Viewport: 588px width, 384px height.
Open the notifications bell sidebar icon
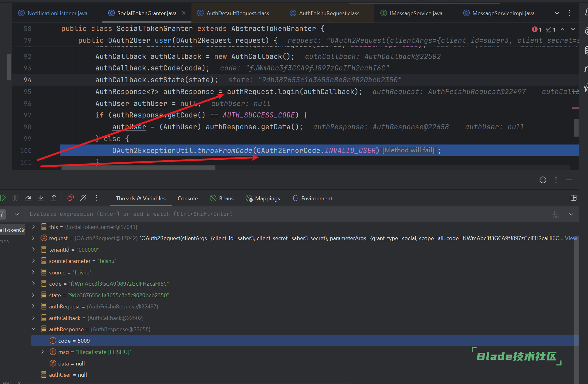pos(586,12)
